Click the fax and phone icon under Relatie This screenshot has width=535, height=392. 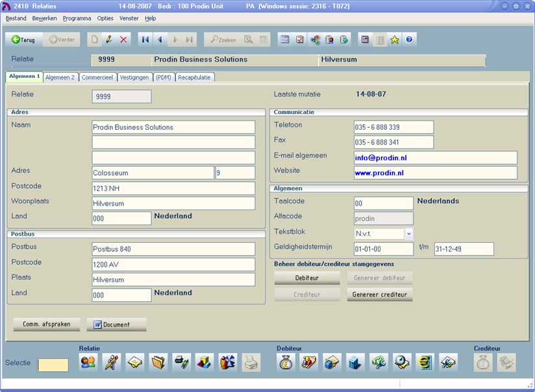(x=181, y=362)
